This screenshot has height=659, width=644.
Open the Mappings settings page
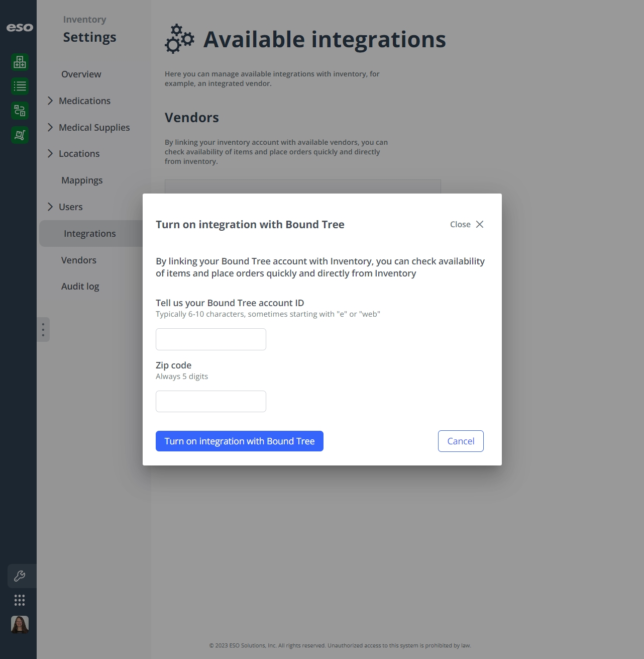click(x=82, y=180)
